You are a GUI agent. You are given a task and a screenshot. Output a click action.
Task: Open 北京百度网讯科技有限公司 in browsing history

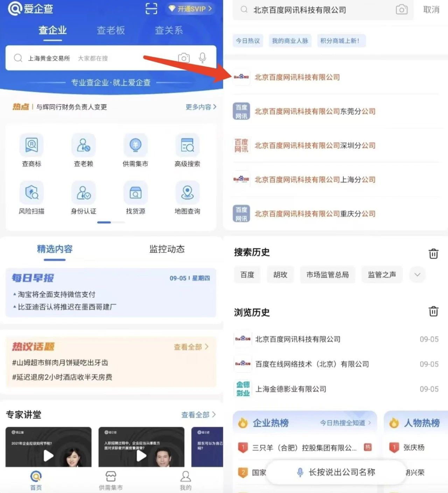tap(336, 339)
